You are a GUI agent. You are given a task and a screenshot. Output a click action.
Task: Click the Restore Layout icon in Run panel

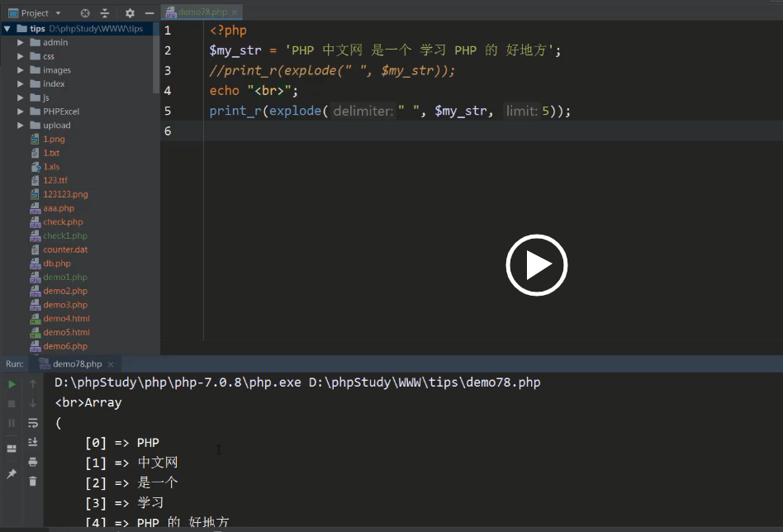tap(12, 449)
